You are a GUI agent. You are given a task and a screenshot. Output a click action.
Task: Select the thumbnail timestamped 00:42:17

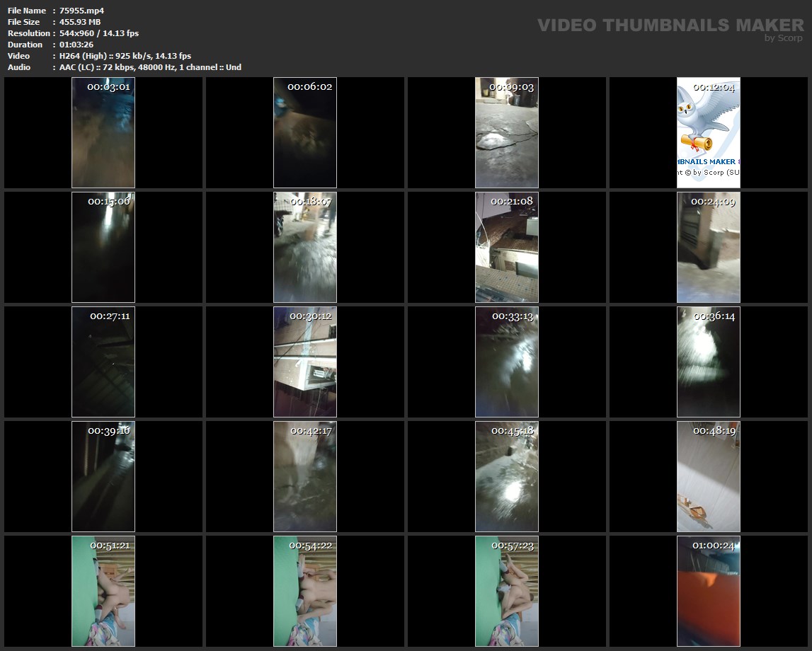coord(305,477)
